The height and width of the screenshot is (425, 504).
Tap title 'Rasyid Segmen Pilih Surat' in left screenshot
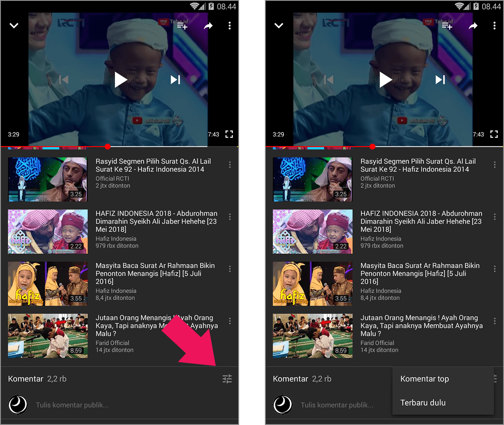[x=153, y=165]
